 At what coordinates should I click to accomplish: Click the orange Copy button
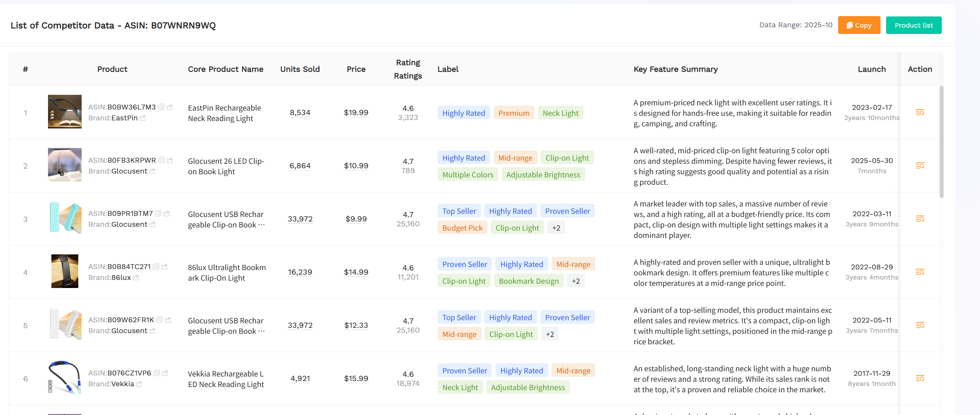coord(859,25)
